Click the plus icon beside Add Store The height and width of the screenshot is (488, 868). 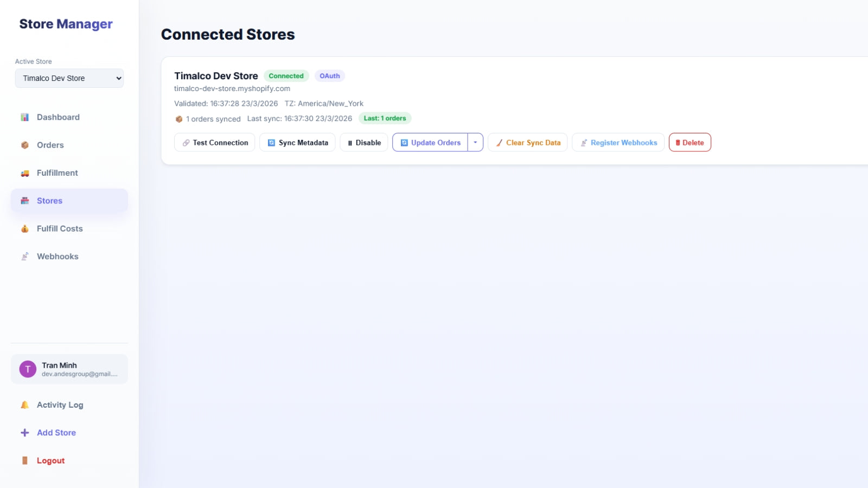coord(24,433)
